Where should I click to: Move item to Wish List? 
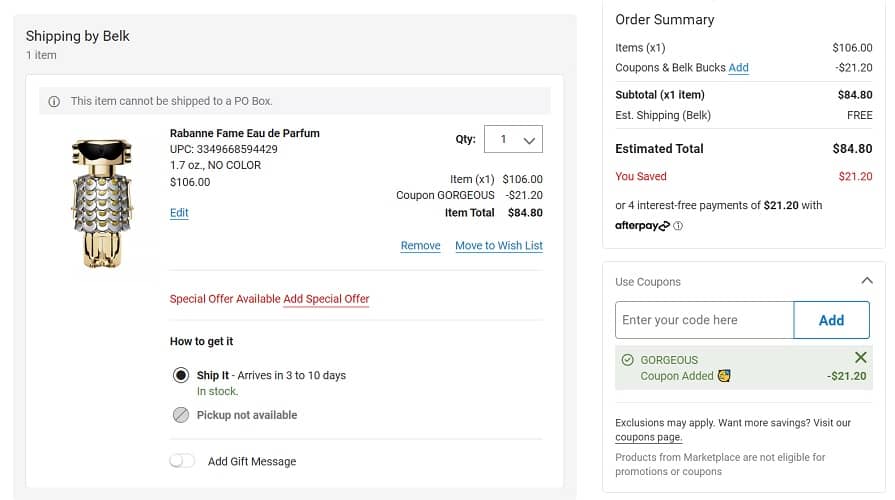pyautogui.click(x=499, y=246)
